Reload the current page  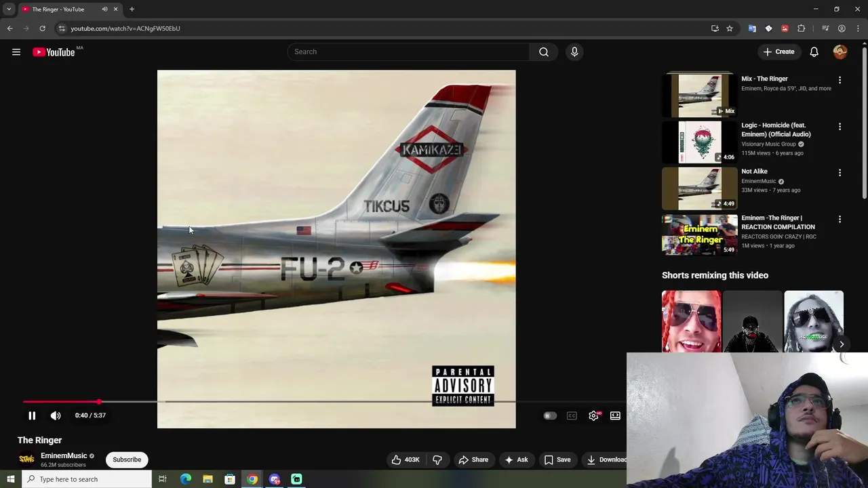(42, 28)
